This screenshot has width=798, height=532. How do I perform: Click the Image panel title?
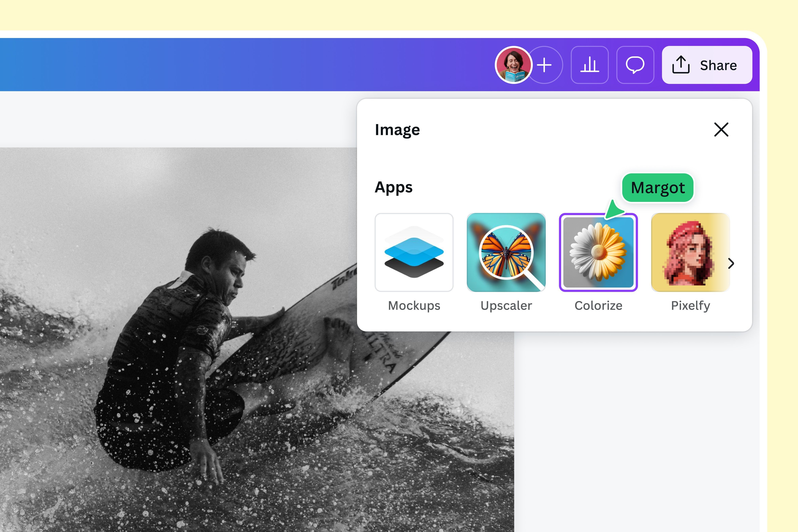click(397, 130)
